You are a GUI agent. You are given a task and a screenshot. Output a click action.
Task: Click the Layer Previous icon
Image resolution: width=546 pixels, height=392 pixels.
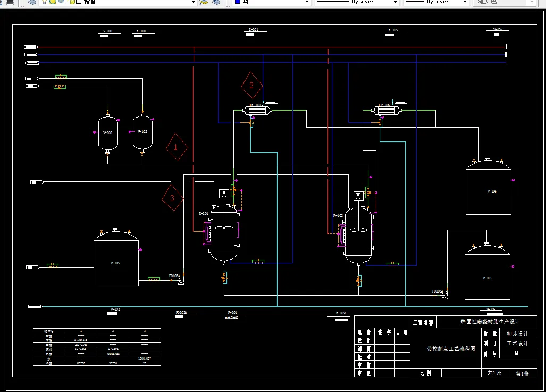click(216, 2)
